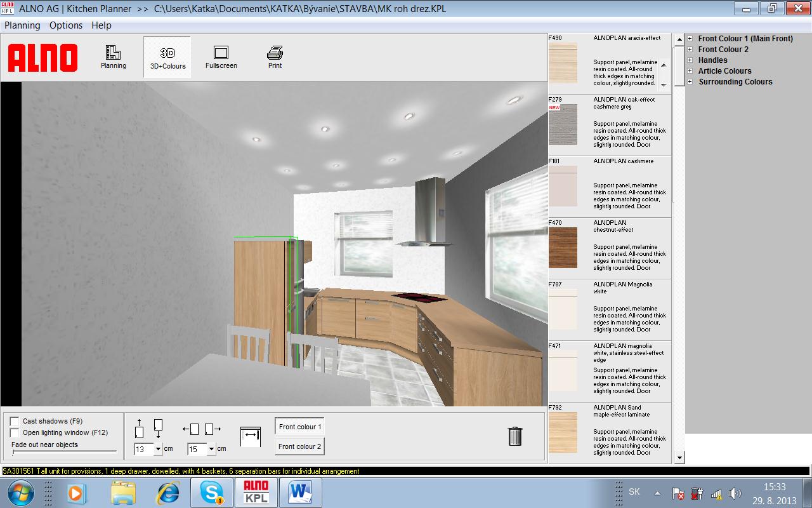This screenshot has height=508, width=812.
Task: Pick F787 Magnolia white swatch
Action: pos(563,309)
